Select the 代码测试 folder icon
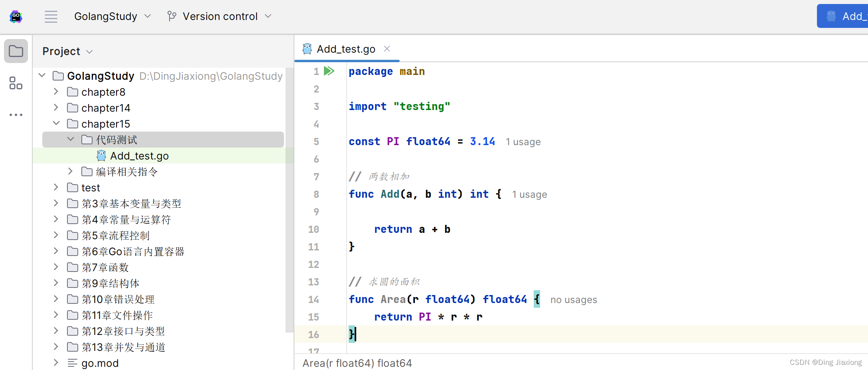 (87, 140)
